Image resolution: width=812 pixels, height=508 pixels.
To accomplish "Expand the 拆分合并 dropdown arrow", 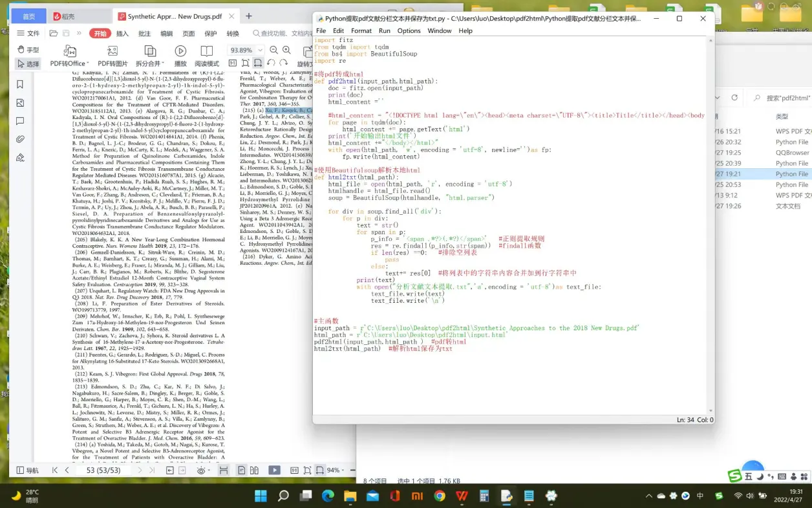I will pyautogui.click(x=163, y=63).
